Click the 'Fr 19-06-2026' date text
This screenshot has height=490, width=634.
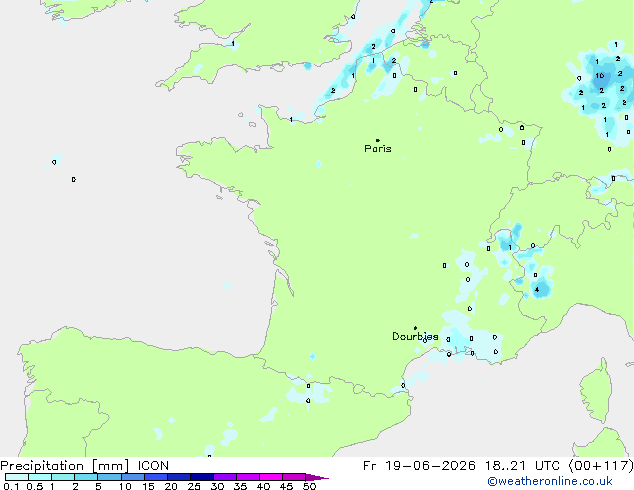click(x=419, y=466)
